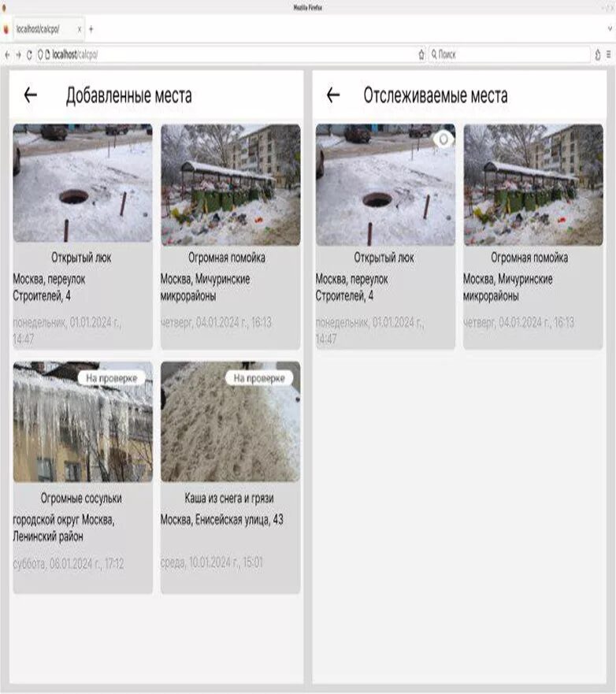Screen dimensions: 616x694
Task: Click the Добавленные места heading
Action: [128, 95]
